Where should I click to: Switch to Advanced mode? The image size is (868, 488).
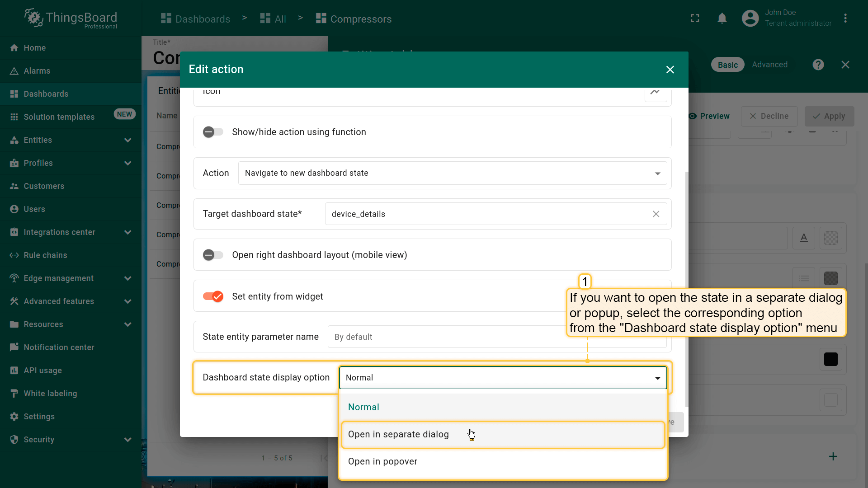pos(769,65)
